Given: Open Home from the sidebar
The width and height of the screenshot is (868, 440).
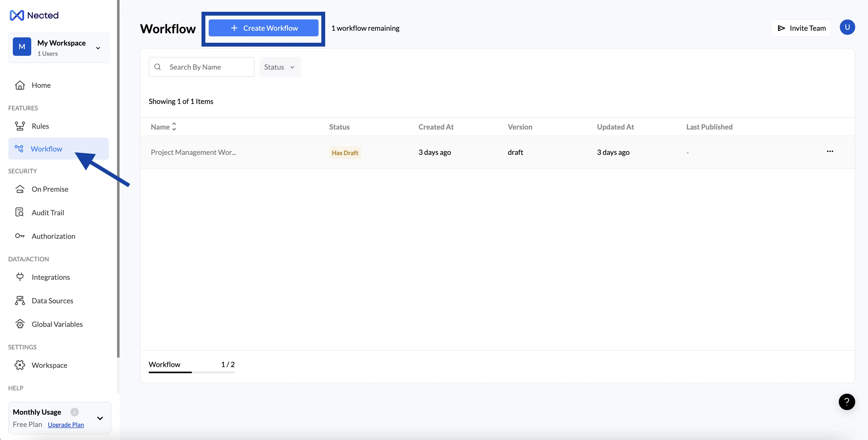Looking at the screenshot, I should pyautogui.click(x=41, y=85).
